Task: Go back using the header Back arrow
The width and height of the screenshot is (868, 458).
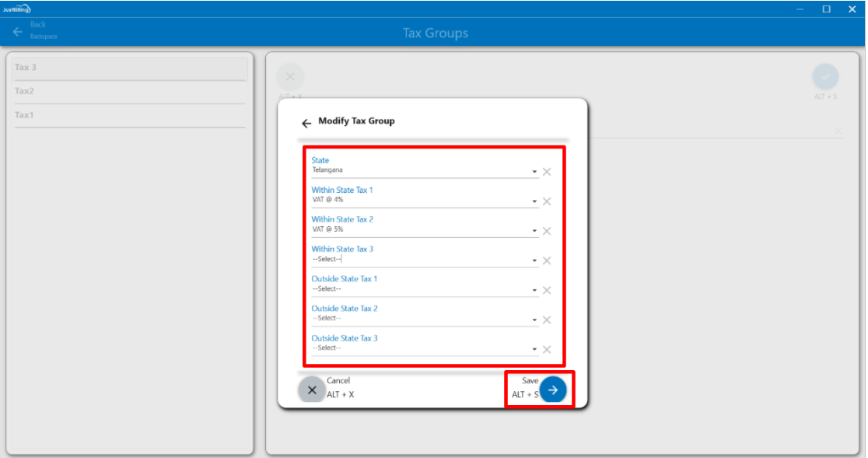Action: pyautogui.click(x=18, y=32)
